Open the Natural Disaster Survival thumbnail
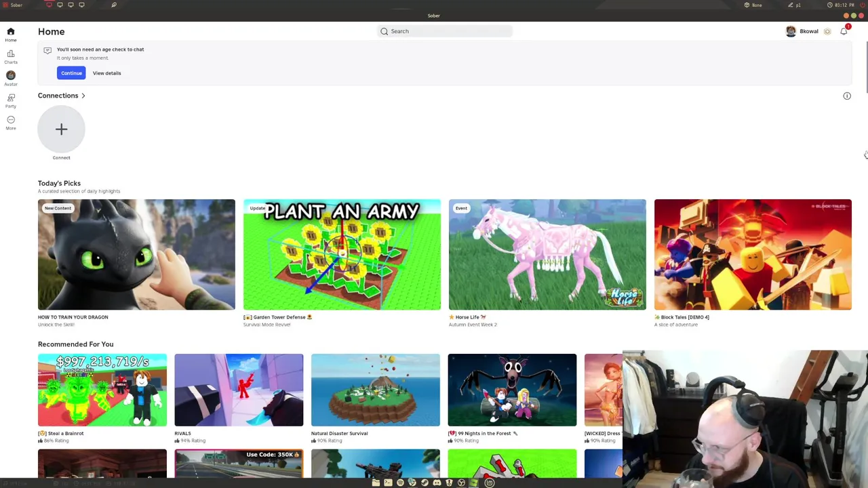868x488 pixels. (x=375, y=390)
